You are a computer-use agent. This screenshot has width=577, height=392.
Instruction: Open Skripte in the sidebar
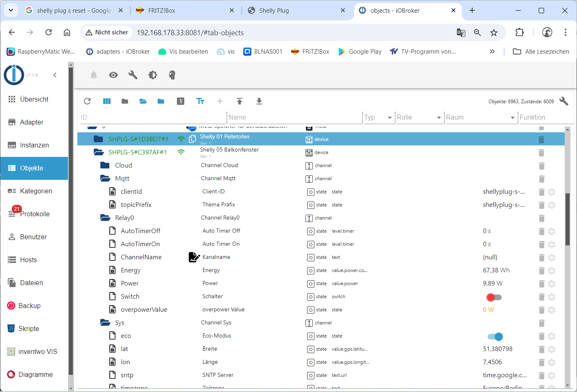pos(34,329)
